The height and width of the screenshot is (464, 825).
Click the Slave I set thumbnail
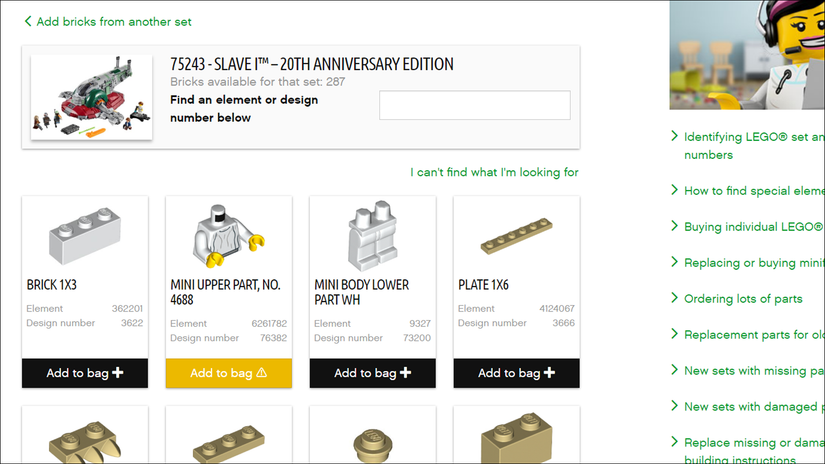point(91,97)
